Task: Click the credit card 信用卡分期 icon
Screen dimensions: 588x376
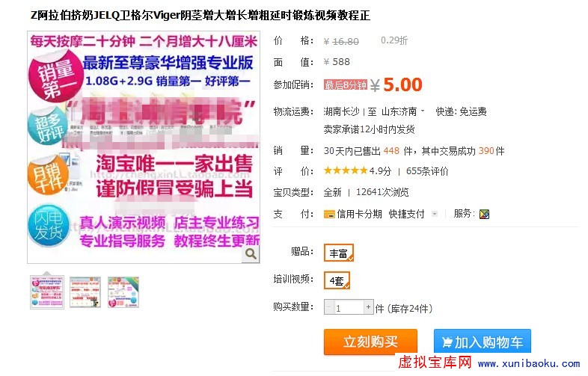Action: tap(329, 215)
